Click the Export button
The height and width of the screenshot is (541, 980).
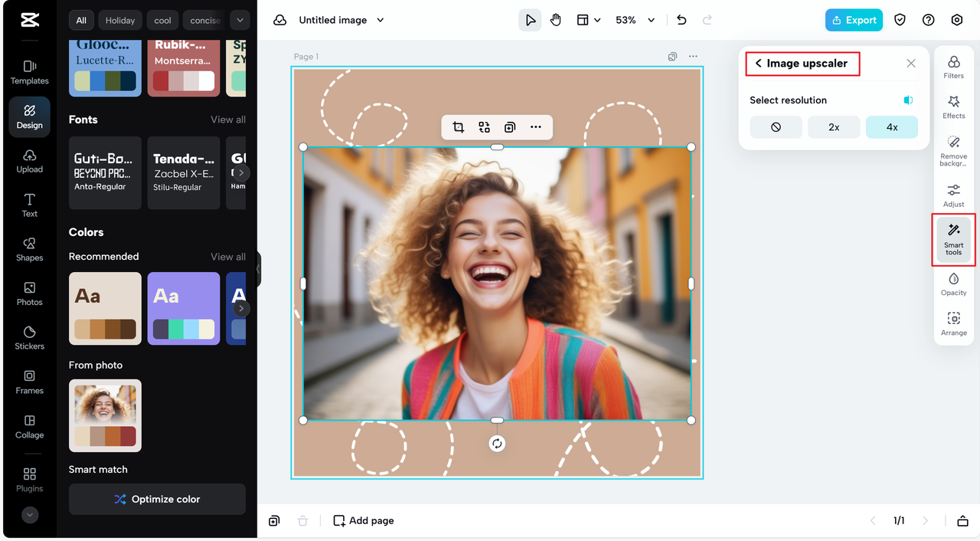tap(854, 20)
